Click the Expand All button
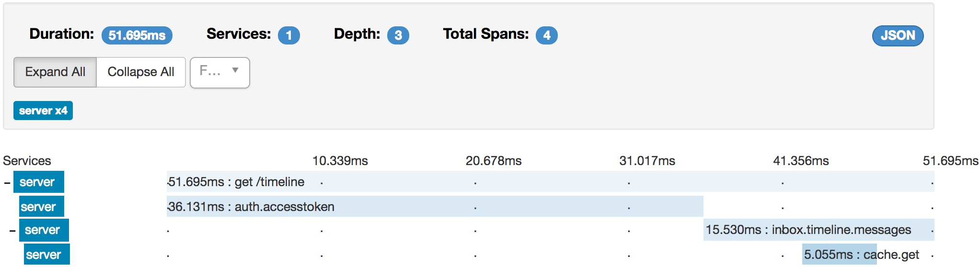 (x=55, y=72)
